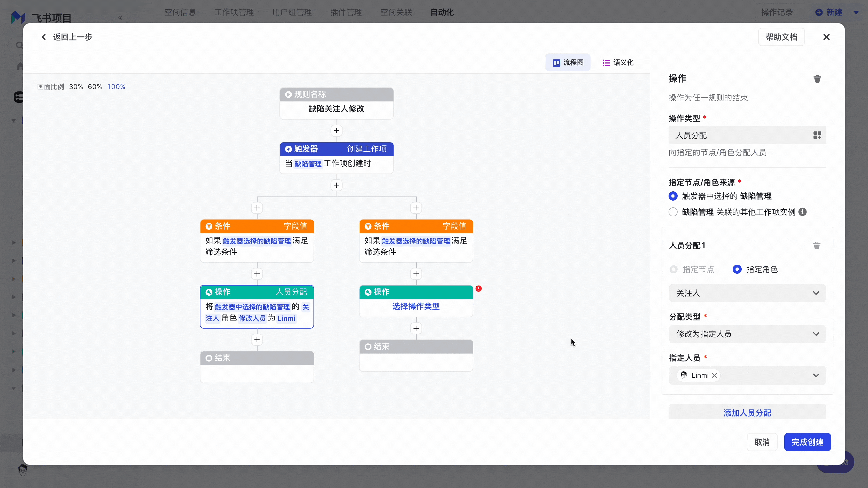Open the 操作类型 field showing 人员分配

coord(747,135)
